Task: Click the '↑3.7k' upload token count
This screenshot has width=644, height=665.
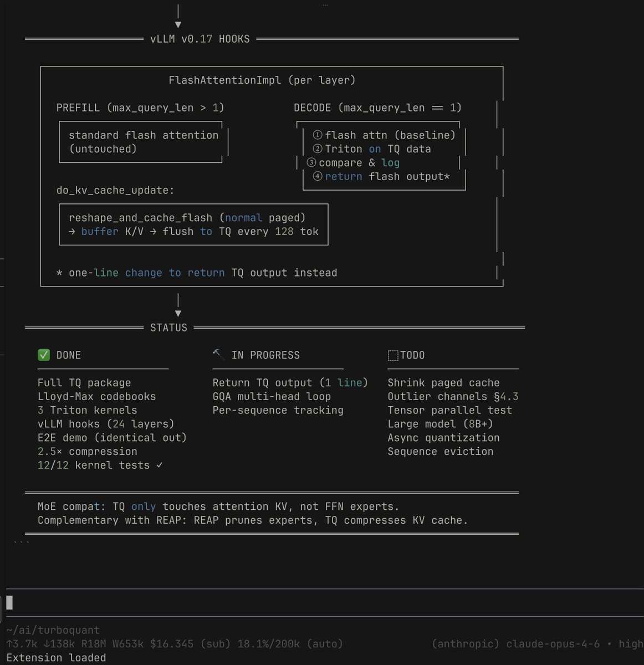Action: (x=22, y=644)
